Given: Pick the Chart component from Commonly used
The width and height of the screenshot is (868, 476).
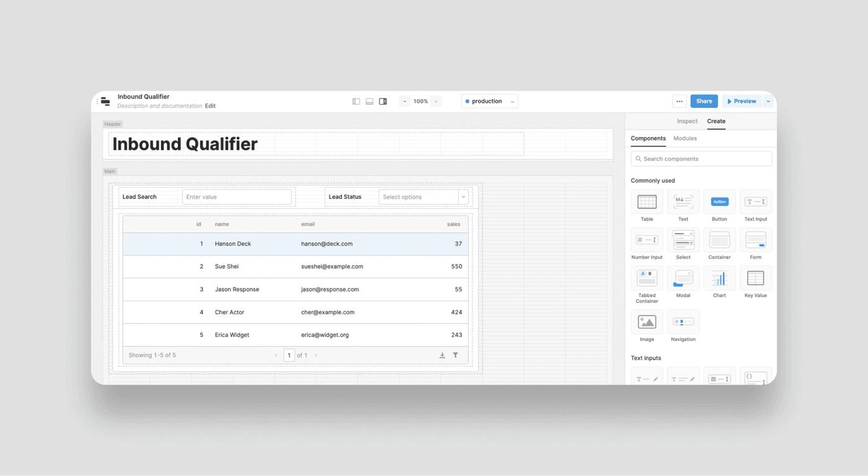Looking at the screenshot, I should click(719, 278).
